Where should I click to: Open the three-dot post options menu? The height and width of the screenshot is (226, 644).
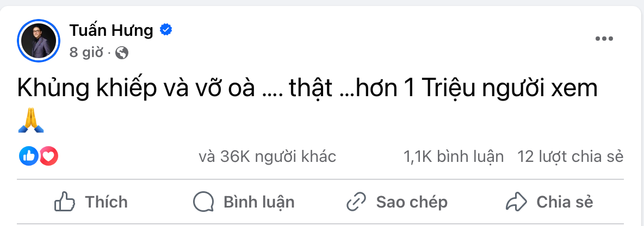(604, 39)
